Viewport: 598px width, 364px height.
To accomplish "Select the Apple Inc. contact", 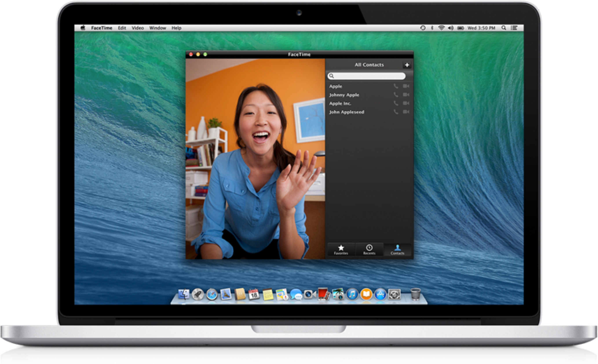I will [369, 103].
